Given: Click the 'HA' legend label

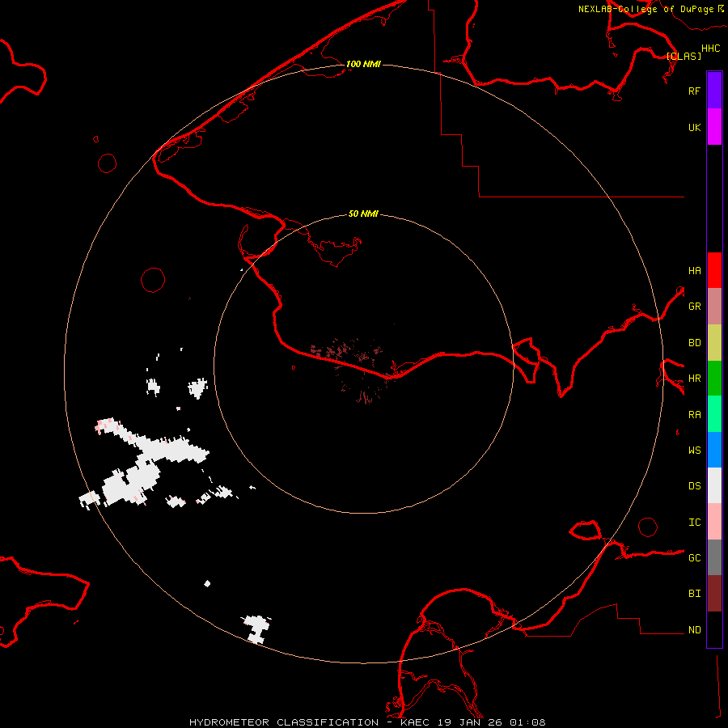Looking at the screenshot, I should click(x=694, y=271).
